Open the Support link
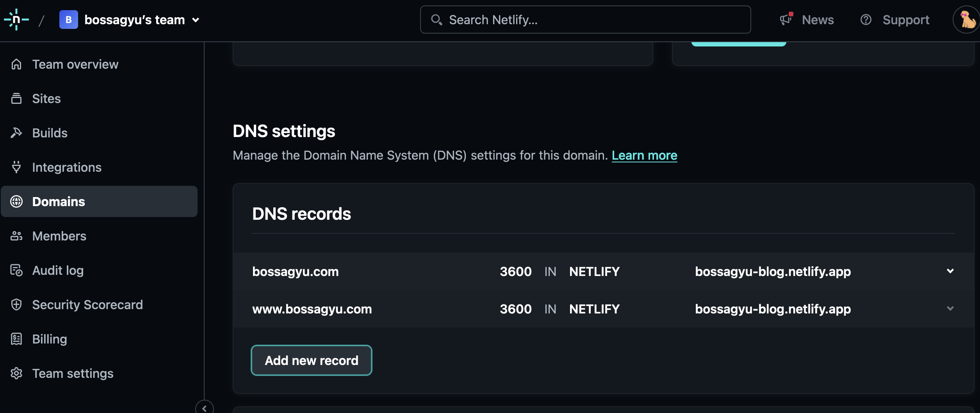980x413 pixels. (x=906, y=20)
